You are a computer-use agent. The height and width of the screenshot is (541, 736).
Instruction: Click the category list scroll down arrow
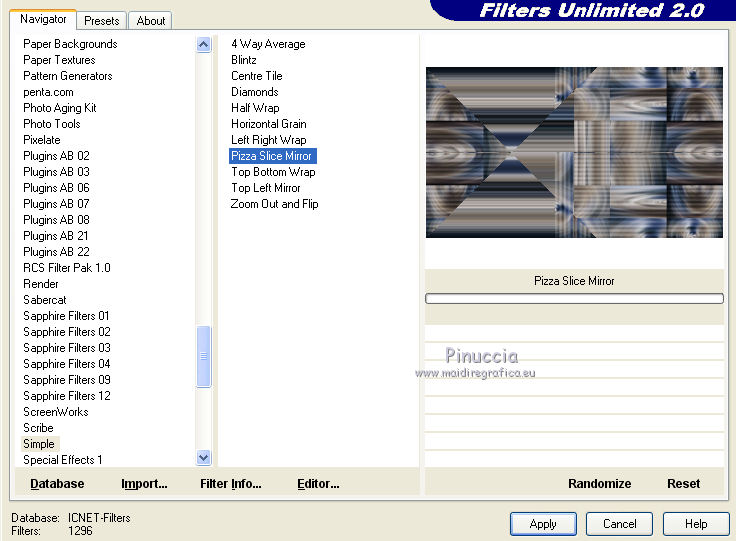click(x=203, y=457)
